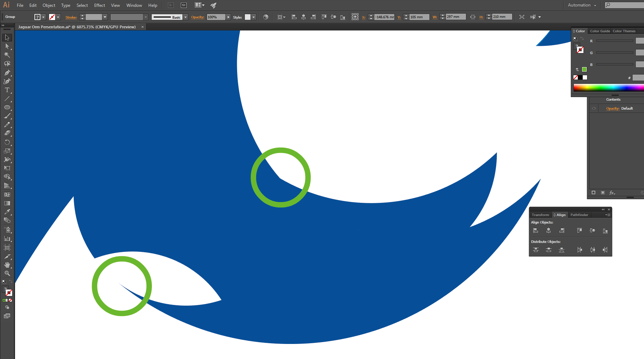Screen dimensions: 644x359
Task: Click horizontal align left in Align panel
Action: pyautogui.click(x=536, y=230)
